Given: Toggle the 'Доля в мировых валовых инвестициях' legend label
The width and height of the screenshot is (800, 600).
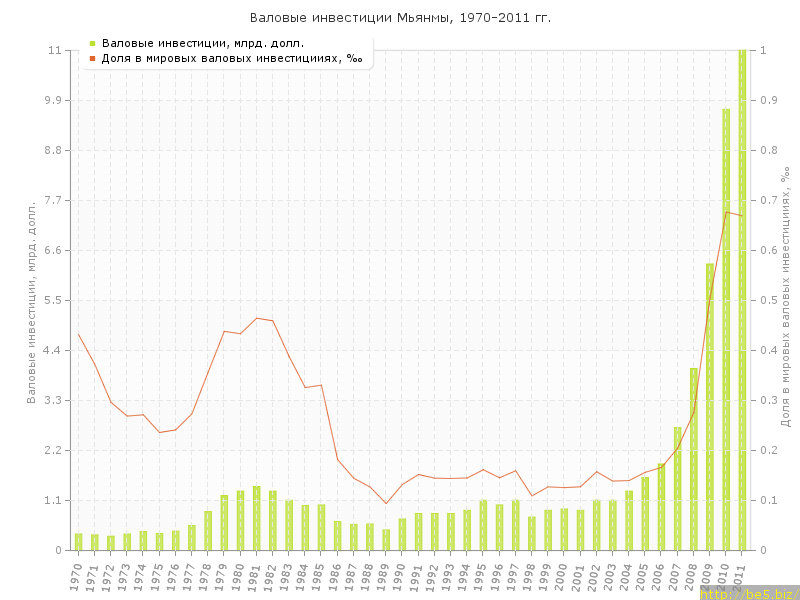Looking at the screenshot, I should pyautogui.click(x=232, y=59).
